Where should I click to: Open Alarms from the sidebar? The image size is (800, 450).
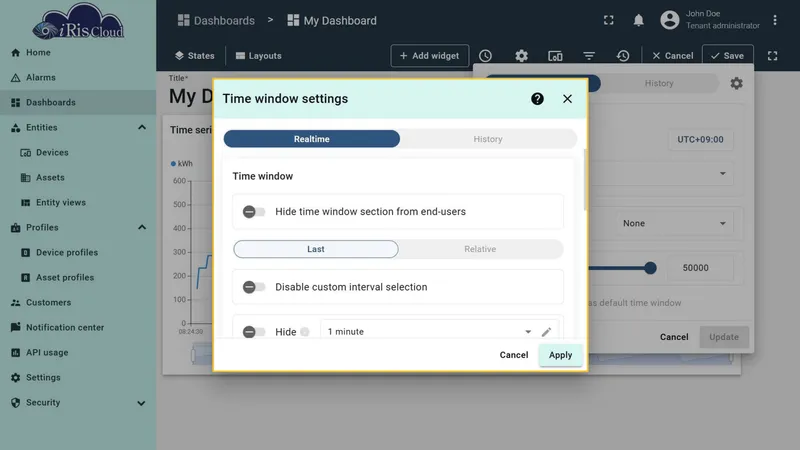point(78,78)
